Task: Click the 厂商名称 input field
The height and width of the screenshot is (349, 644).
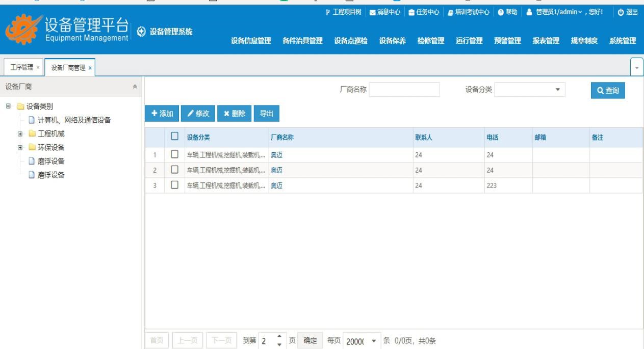Action: (x=404, y=90)
